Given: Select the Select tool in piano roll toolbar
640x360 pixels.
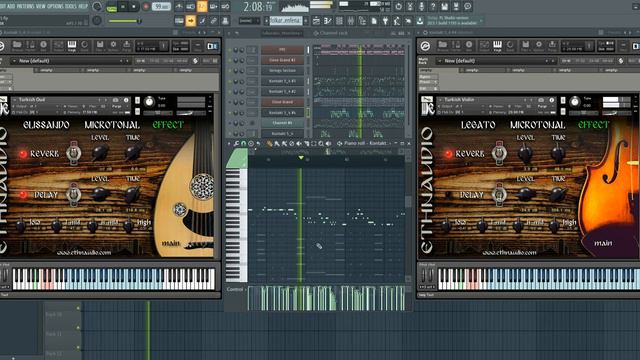Looking at the screenshot, I should (313, 144).
